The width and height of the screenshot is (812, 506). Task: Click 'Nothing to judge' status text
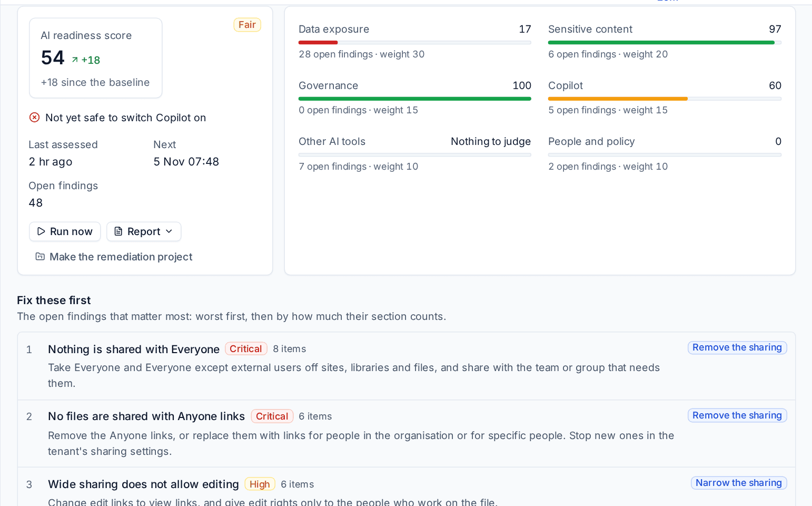coord(491,142)
